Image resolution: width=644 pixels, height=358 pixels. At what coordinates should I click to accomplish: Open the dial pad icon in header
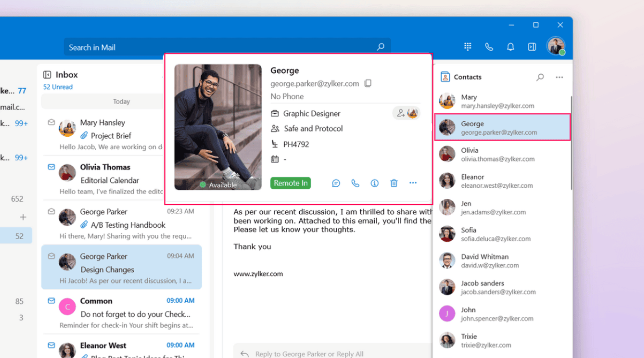coord(468,47)
